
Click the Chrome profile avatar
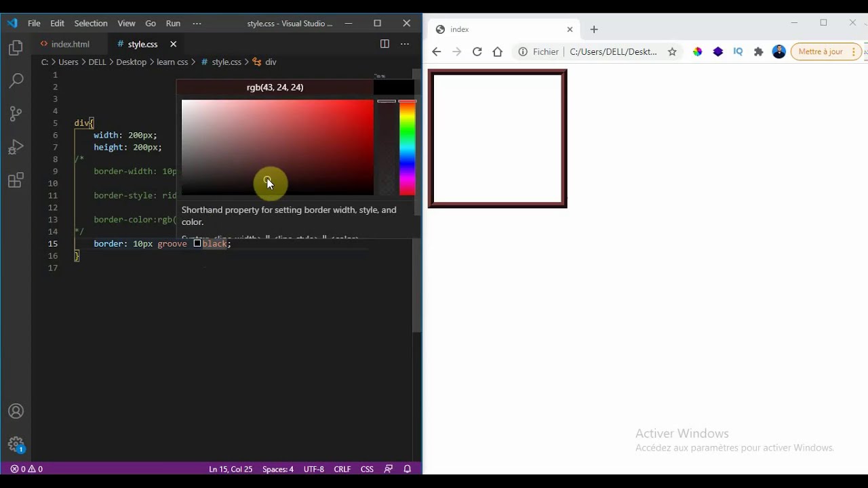click(x=779, y=52)
